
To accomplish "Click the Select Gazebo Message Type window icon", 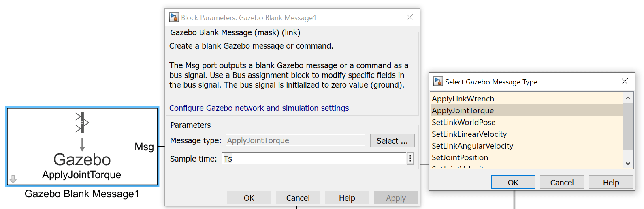I will point(438,82).
